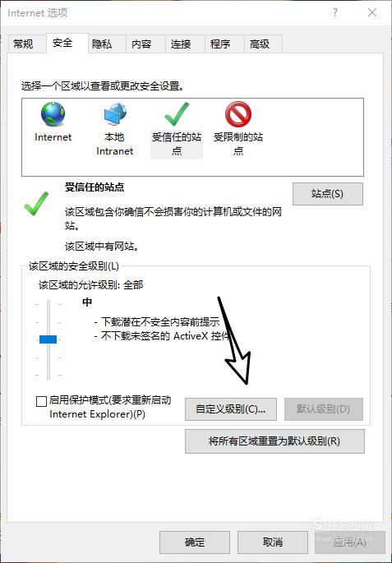Image resolution: width=392 pixels, height=563 pixels.
Task: Cancel with the 取消 button
Action: [273, 542]
